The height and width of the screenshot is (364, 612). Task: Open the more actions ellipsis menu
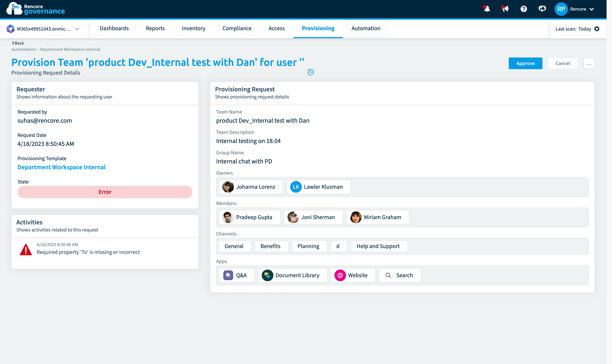(x=589, y=63)
